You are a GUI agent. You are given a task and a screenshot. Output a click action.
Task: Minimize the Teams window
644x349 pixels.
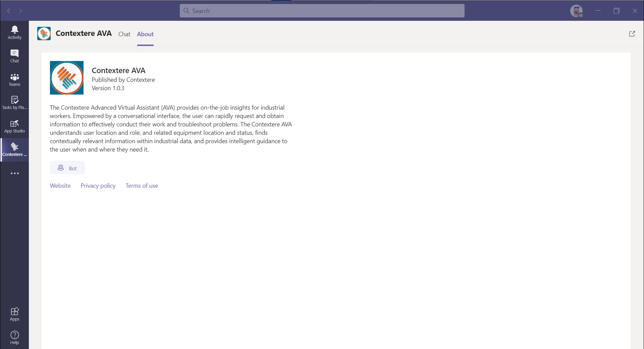598,11
